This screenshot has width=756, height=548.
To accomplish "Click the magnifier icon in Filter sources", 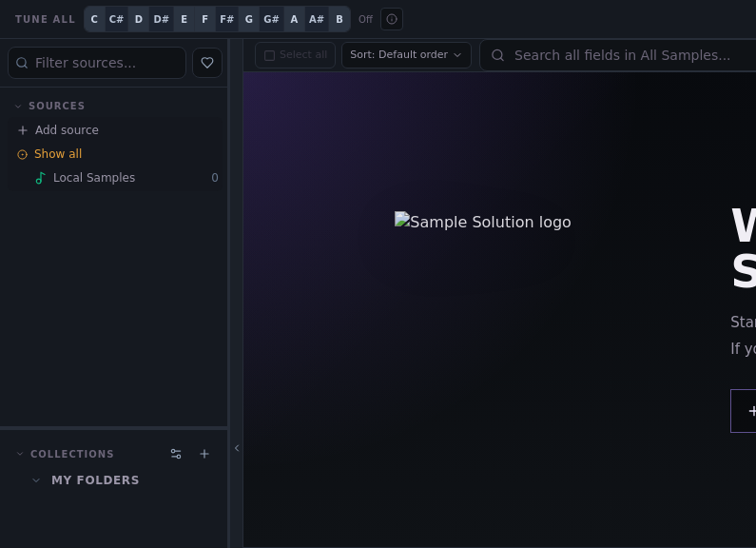I will [22, 63].
